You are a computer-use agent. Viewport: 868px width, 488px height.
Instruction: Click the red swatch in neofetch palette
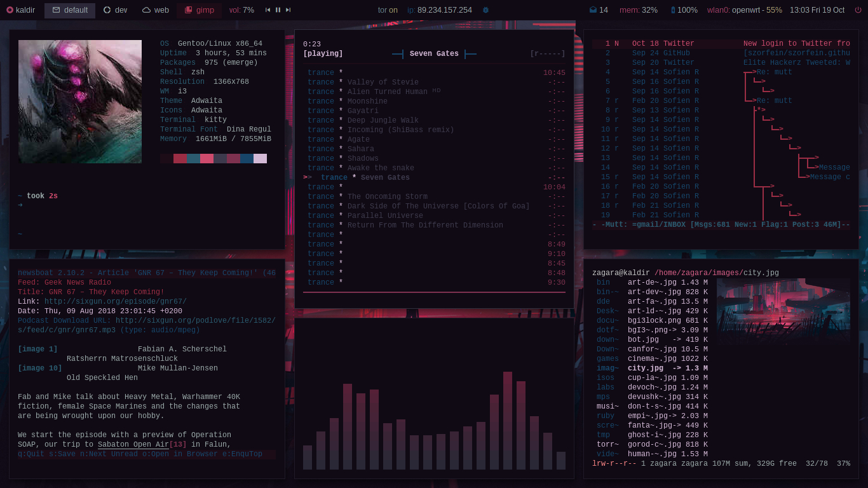(x=180, y=158)
